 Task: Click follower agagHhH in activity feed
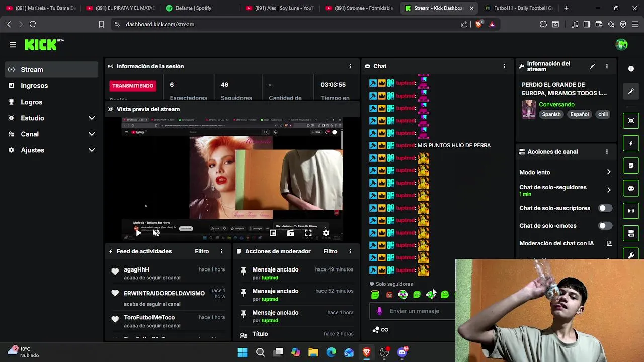click(x=136, y=269)
